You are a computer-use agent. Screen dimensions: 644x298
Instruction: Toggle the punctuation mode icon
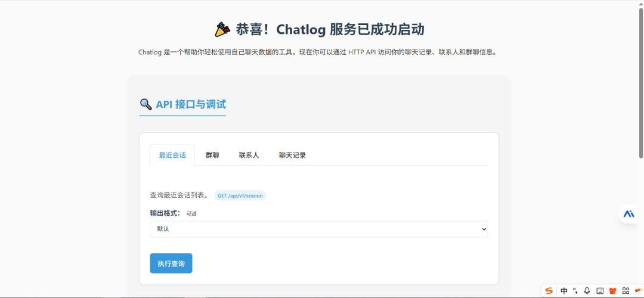575,291
